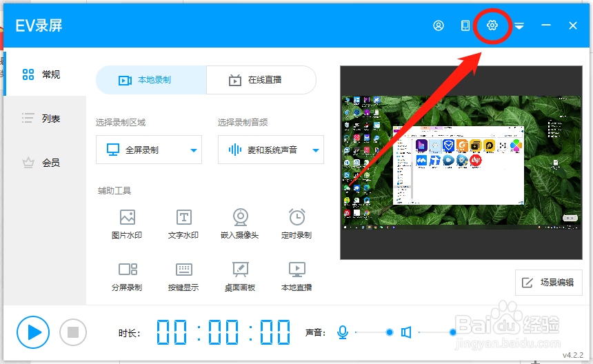Click the 选择录制音频 label

(x=243, y=122)
